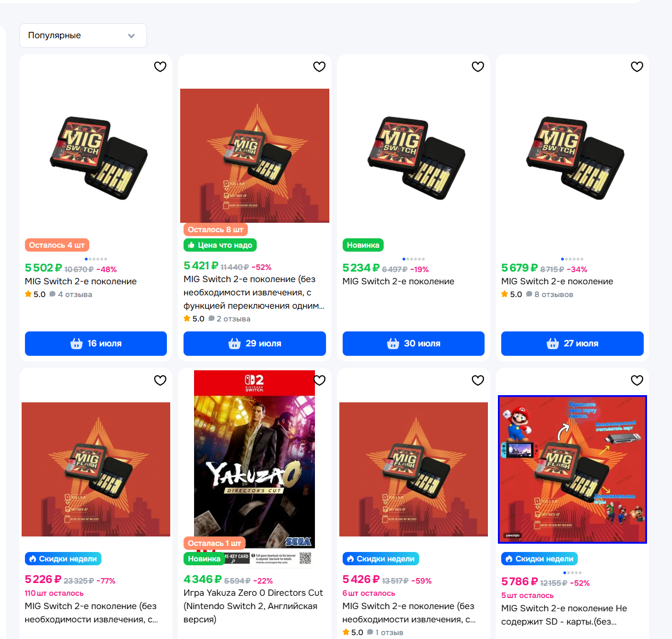Expand the sort list using the chevron arrow
This screenshot has width=672, height=639.
point(131,36)
